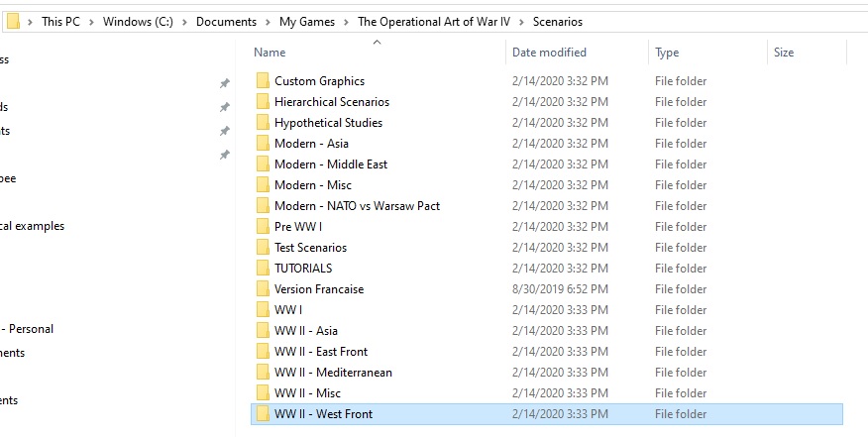
Task: Click the Scenarios breadcrumb segment
Action: pyautogui.click(x=558, y=22)
